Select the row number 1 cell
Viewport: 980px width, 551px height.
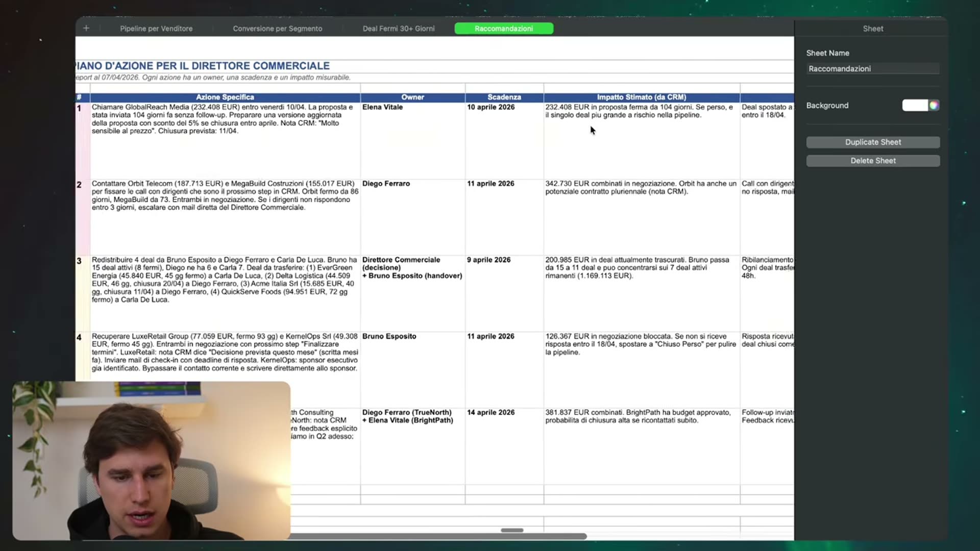click(x=82, y=141)
